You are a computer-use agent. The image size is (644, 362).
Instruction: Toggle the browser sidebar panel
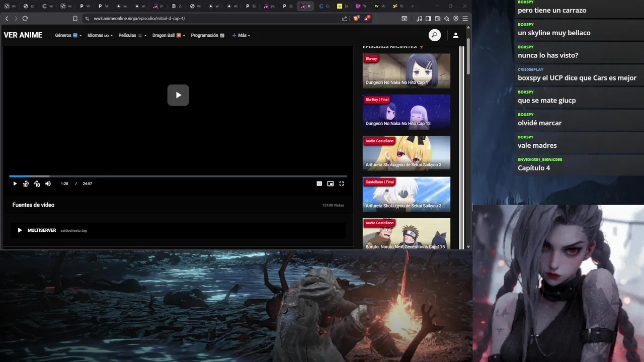point(428,19)
